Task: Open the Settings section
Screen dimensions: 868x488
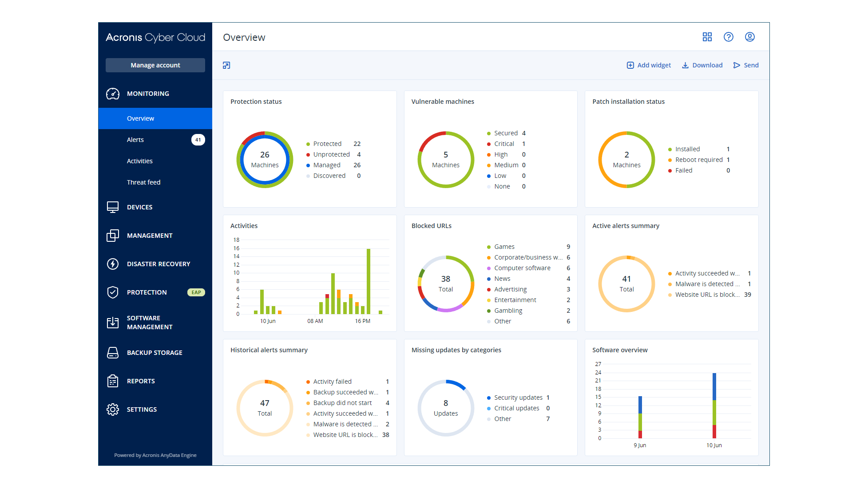Action: point(142,409)
